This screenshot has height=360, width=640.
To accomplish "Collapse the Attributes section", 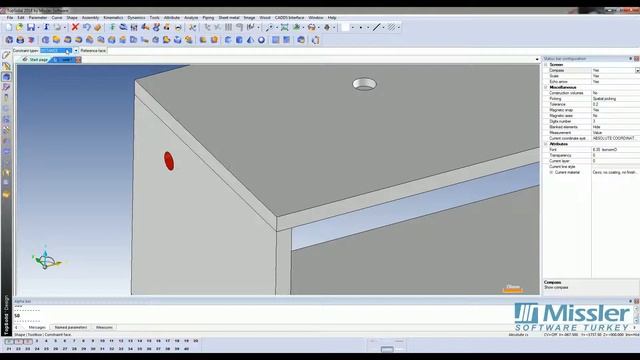I will click(546, 144).
